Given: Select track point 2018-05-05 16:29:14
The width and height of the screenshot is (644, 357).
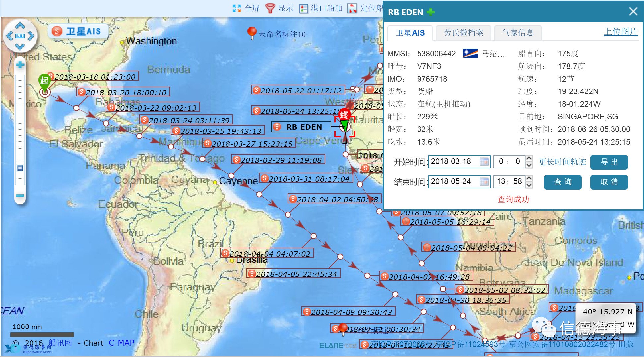Looking at the screenshot, I should [447, 221].
